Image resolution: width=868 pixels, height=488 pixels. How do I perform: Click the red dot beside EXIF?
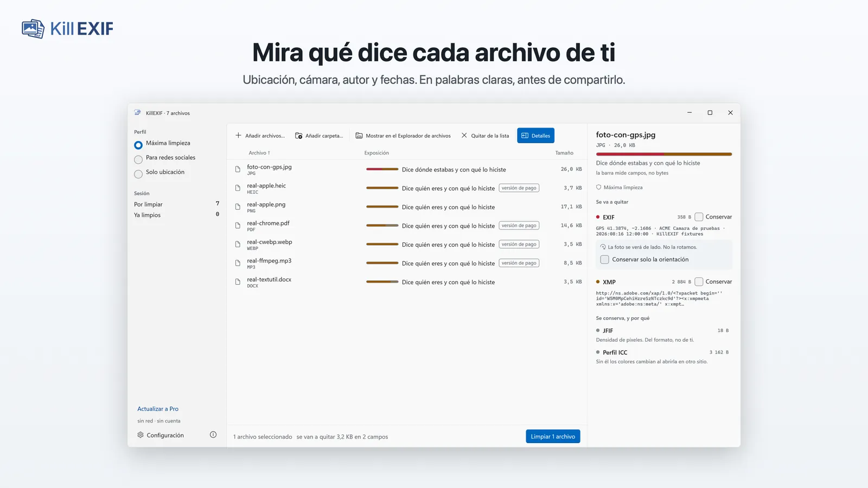coord(598,217)
